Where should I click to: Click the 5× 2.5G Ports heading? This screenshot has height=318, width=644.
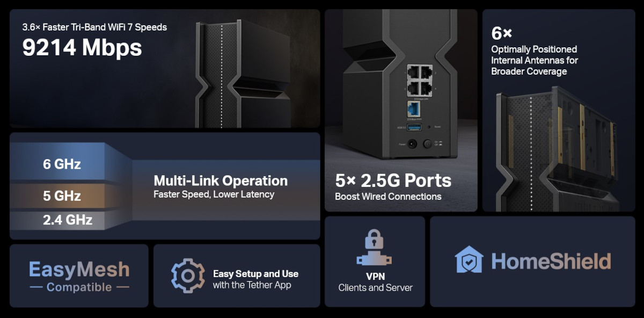pyautogui.click(x=393, y=180)
